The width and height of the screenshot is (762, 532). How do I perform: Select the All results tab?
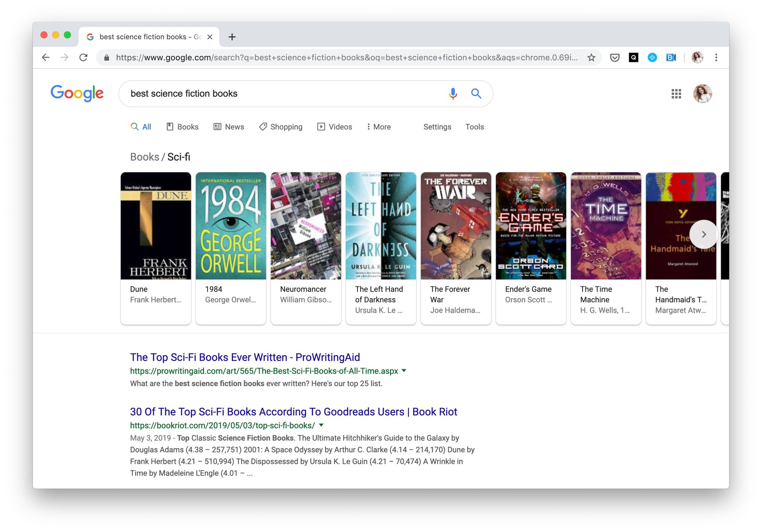coord(141,127)
